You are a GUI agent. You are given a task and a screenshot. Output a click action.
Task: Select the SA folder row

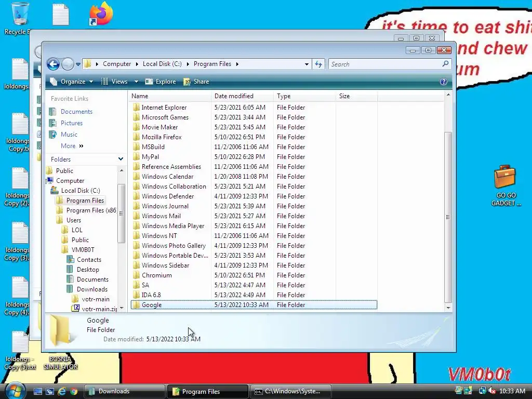(x=254, y=285)
